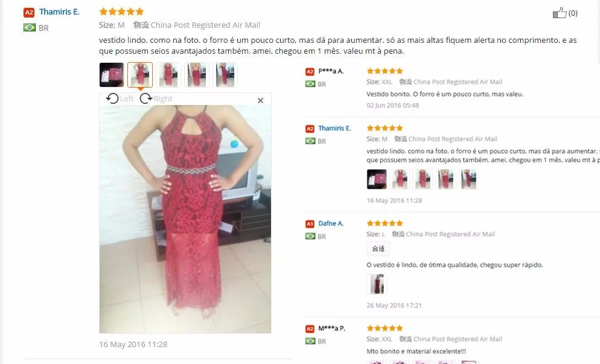Open Dafne A.'s review photo thumbnail
This screenshot has width=600, height=364.
point(377,284)
